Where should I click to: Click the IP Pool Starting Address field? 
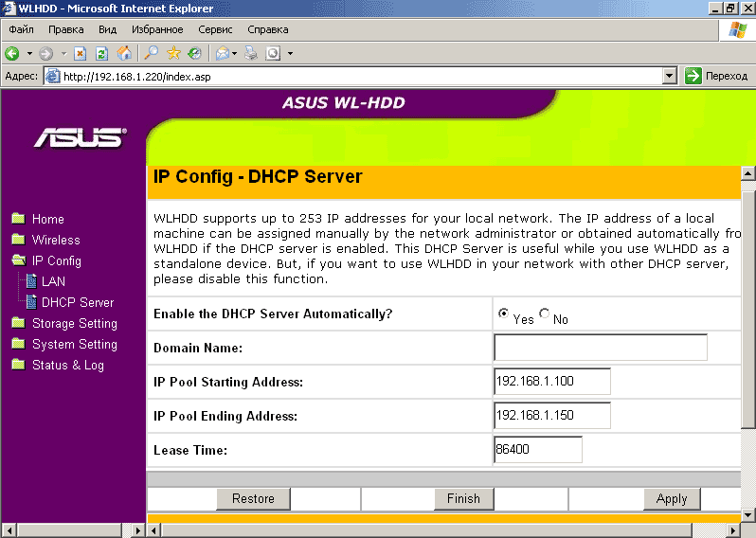[x=552, y=382]
